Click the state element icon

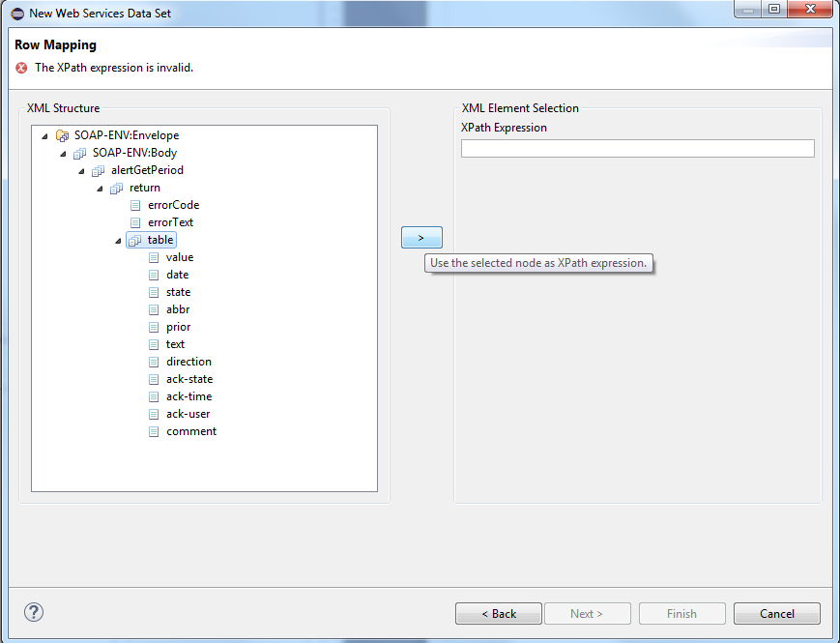(154, 293)
